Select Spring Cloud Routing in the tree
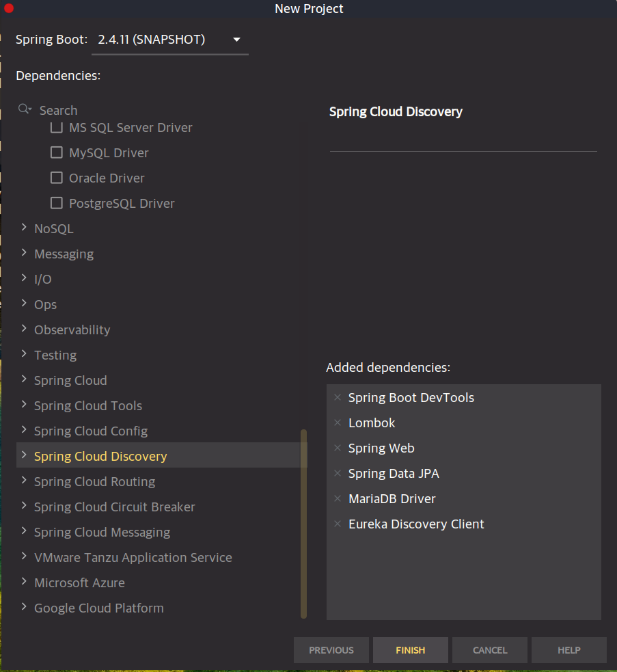This screenshot has width=617, height=672. coord(94,481)
